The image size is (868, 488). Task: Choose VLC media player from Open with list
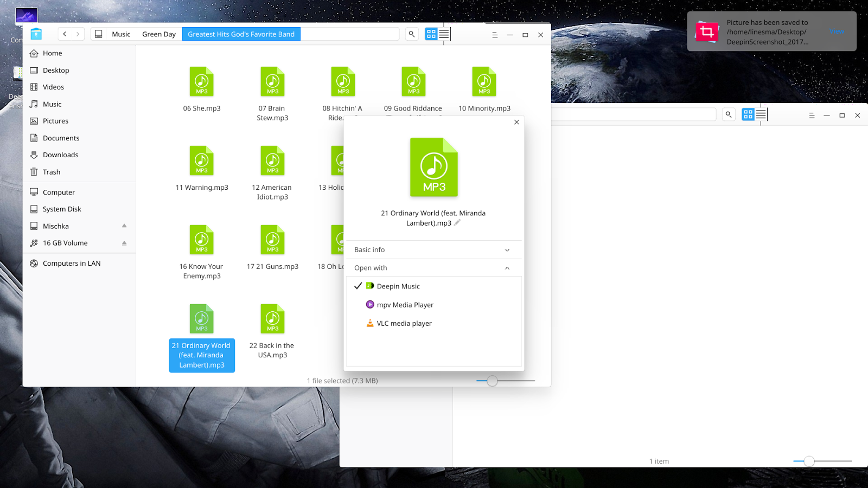coord(404,323)
